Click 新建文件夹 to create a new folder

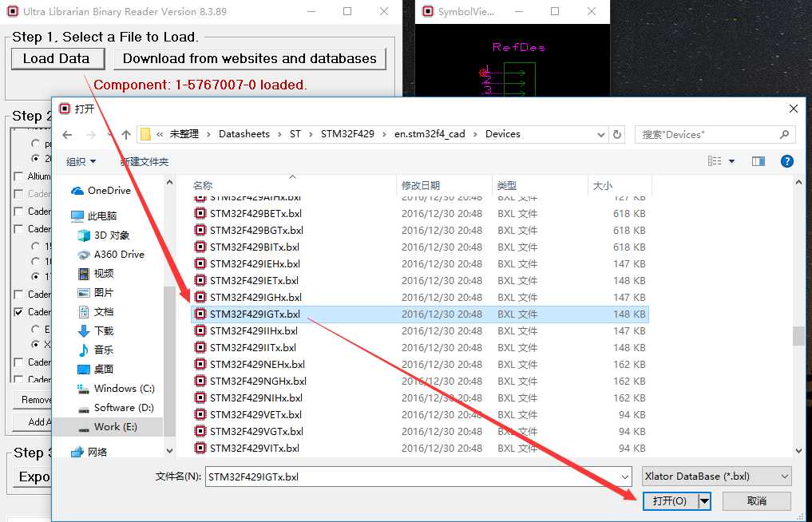click(145, 161)
